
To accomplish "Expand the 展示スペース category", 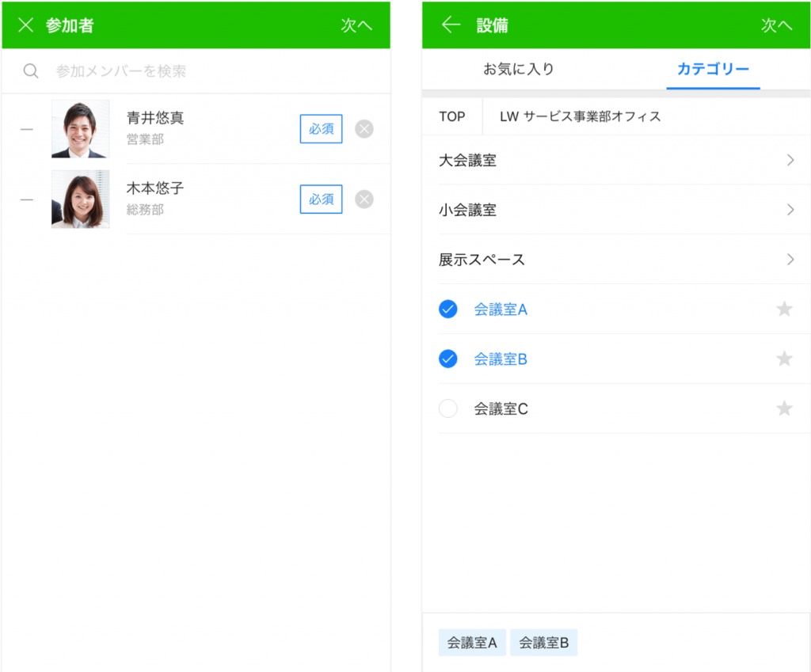I will (x=790, y=260).
